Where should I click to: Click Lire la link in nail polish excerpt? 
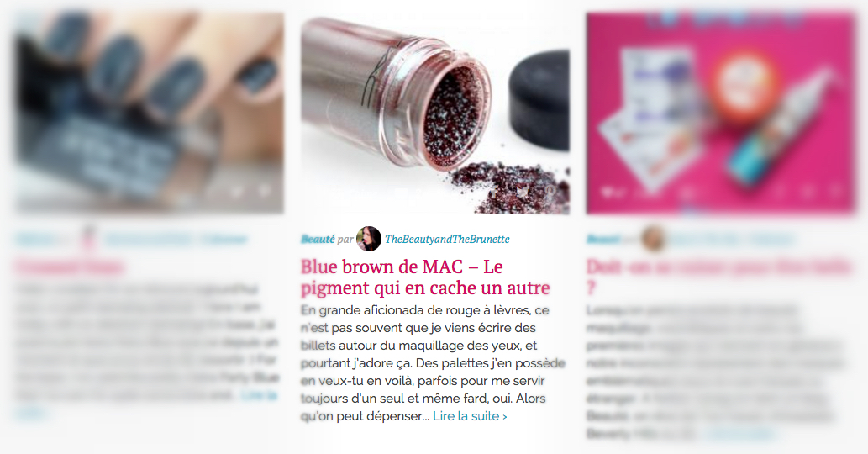(x=258, y=395)
